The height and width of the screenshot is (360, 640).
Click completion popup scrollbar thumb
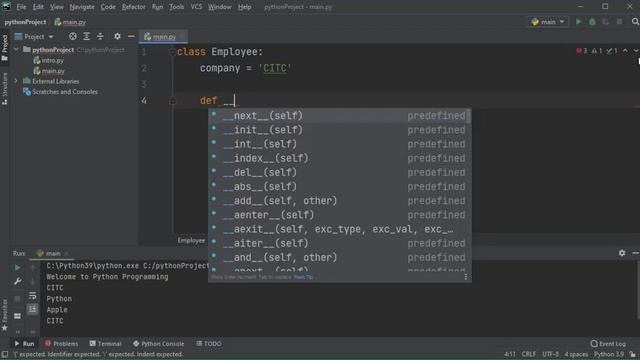pyautogui.click(x=469, y=116)
